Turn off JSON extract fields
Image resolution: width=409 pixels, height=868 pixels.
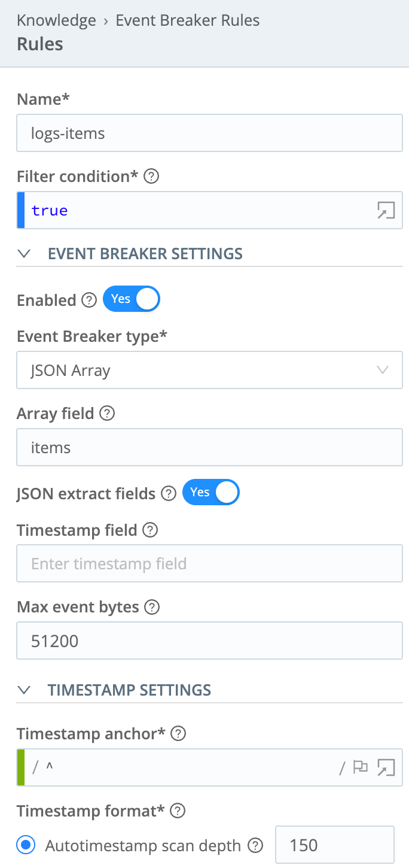click(210, 492)
